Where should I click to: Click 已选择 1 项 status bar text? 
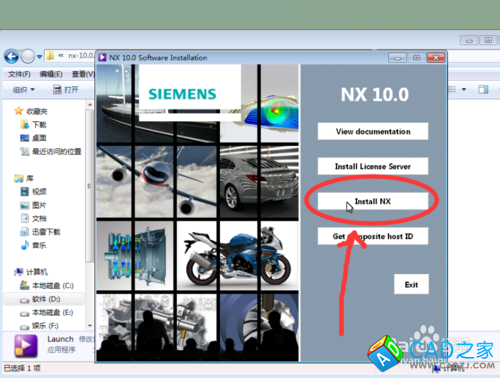pyautogui.click(x=22, y=368)
